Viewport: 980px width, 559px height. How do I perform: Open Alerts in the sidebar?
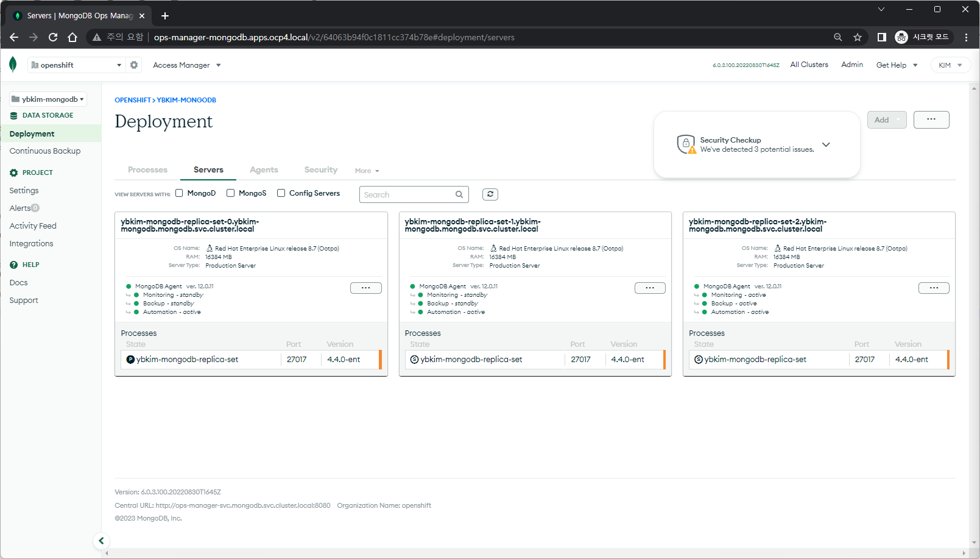point(20,208)
